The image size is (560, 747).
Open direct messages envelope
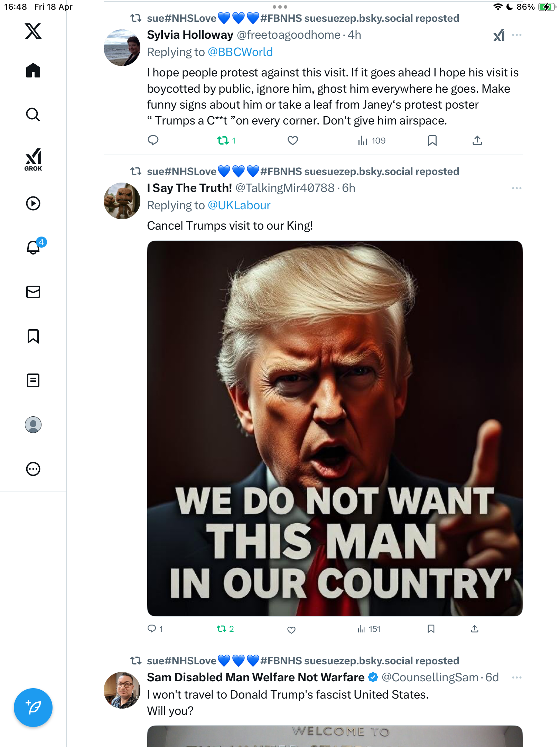point(33,292)
